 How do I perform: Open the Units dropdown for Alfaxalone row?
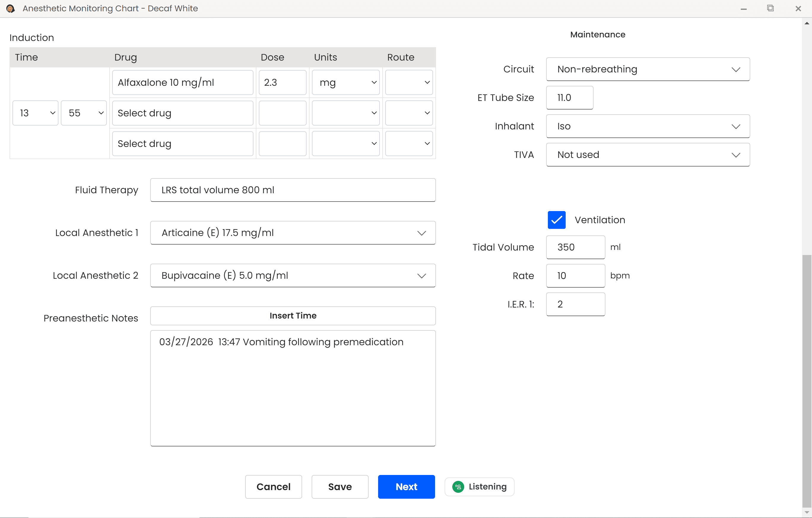tap(346, 82)
